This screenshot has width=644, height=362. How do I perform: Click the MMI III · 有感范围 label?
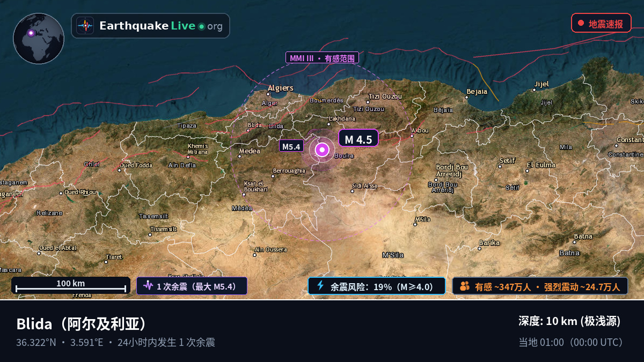click(322, 58)
